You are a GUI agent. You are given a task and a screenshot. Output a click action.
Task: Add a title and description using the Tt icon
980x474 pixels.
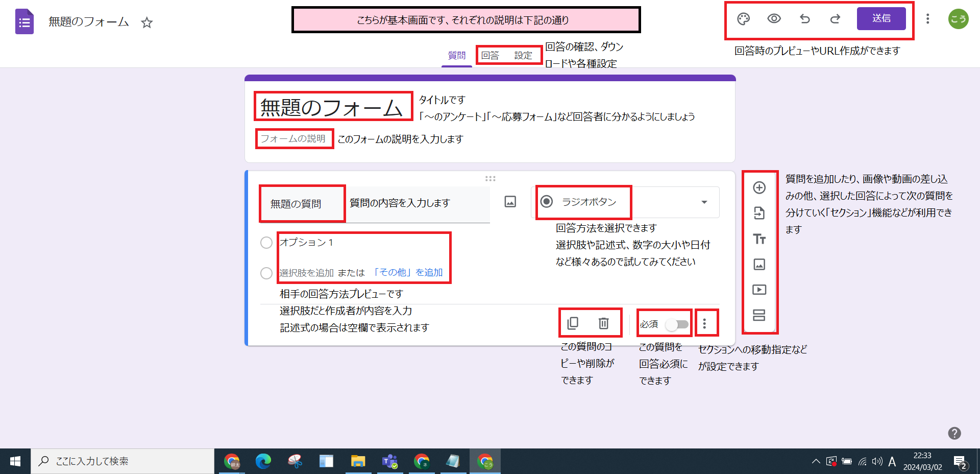click(x=759, y=239)
